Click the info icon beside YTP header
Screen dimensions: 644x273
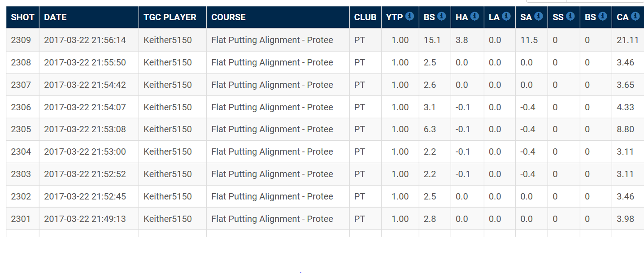click(x=409, y=16)
